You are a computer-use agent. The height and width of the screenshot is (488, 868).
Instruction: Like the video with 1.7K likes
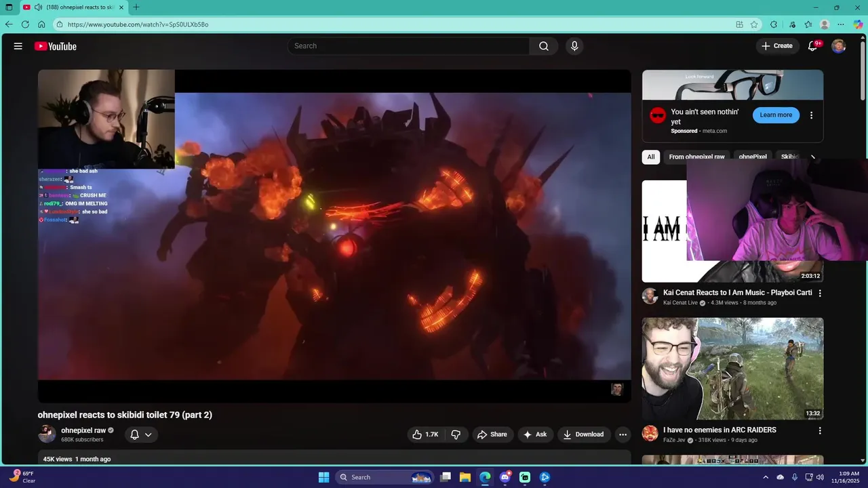(x=425, y=434)
